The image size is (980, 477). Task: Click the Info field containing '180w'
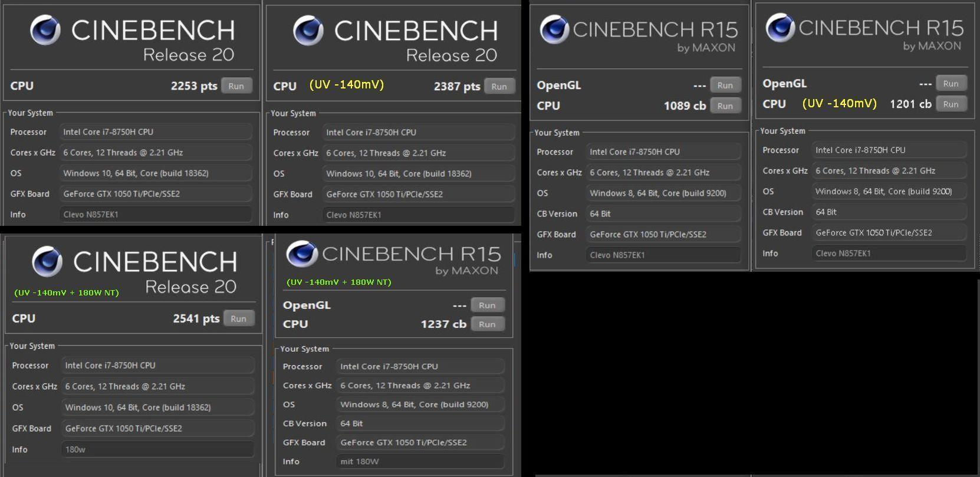pos(157,449)
